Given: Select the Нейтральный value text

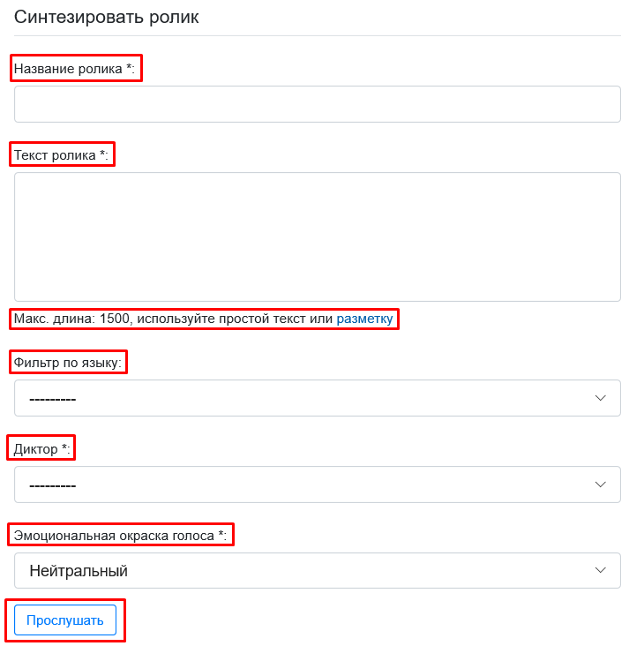Looking at the screenshot, I should 79,571.
